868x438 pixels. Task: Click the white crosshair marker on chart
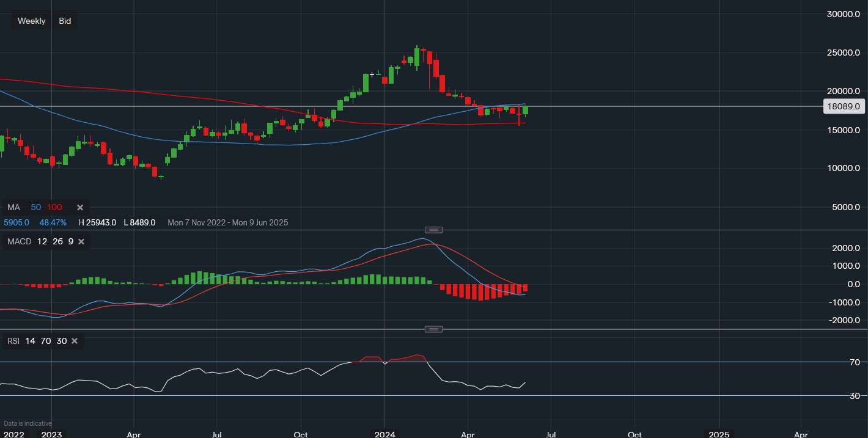coord(372,75)
